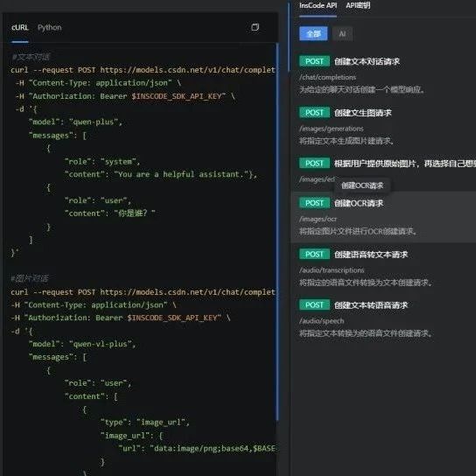Click the POST badge beside 创建文本对话请求
The width and height of the screenshot is (476, 476).
314,61
